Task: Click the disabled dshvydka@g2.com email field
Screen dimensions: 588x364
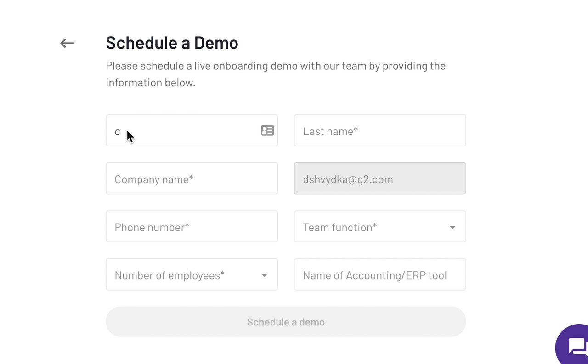Action: [379, 179]
